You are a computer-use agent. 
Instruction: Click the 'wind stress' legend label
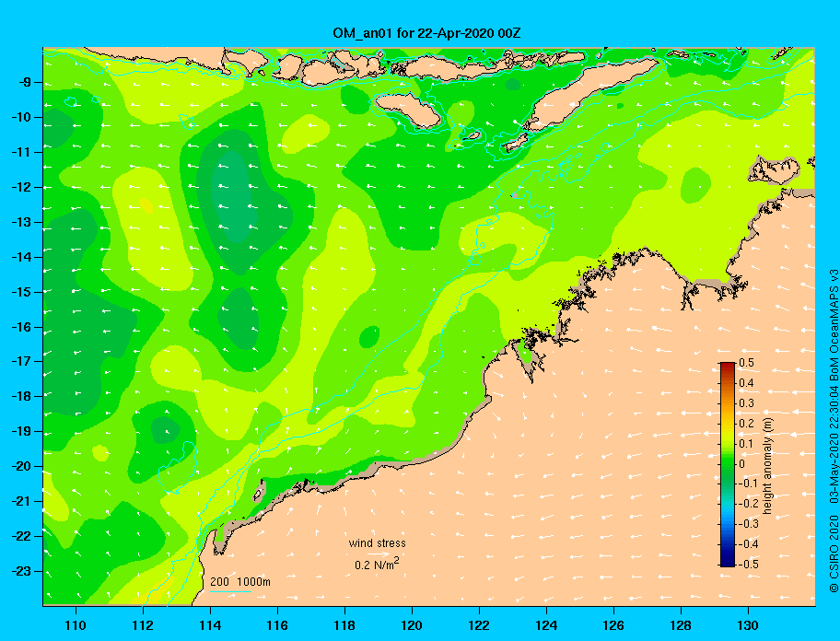coord(377,543)
